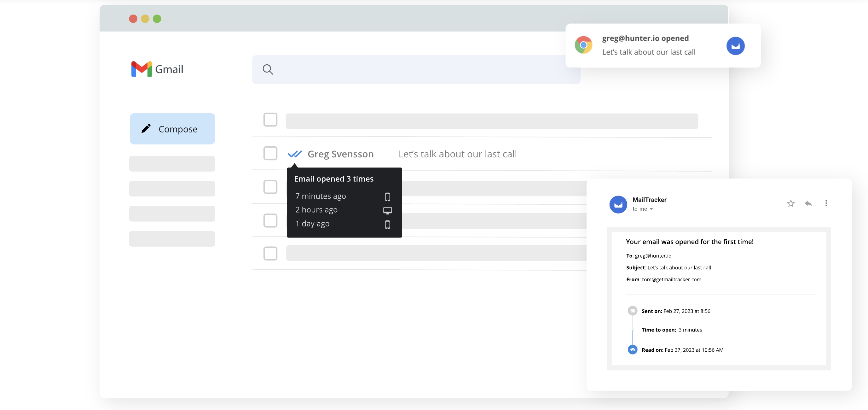Tick the checkbox in the row below Greg Svensson
The height and width of the screenshot is (410, 868).
pos(270,187)
